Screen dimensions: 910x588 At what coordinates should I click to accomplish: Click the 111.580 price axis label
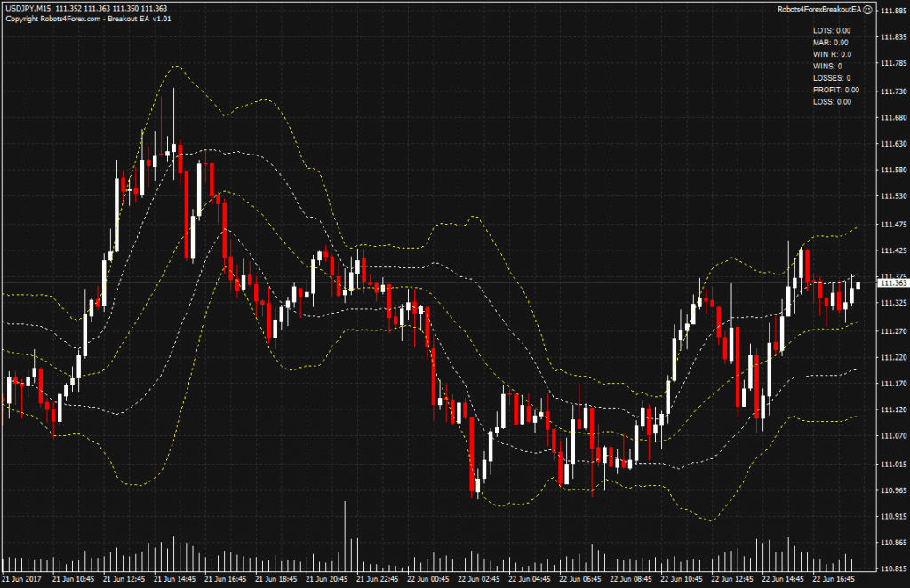coord(894,170)
